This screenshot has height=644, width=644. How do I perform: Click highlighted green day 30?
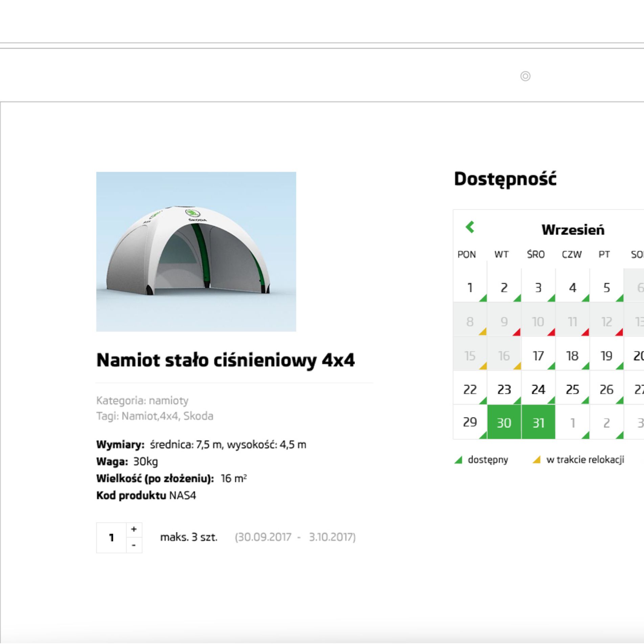pyautogui.click(x=504, y=422)
